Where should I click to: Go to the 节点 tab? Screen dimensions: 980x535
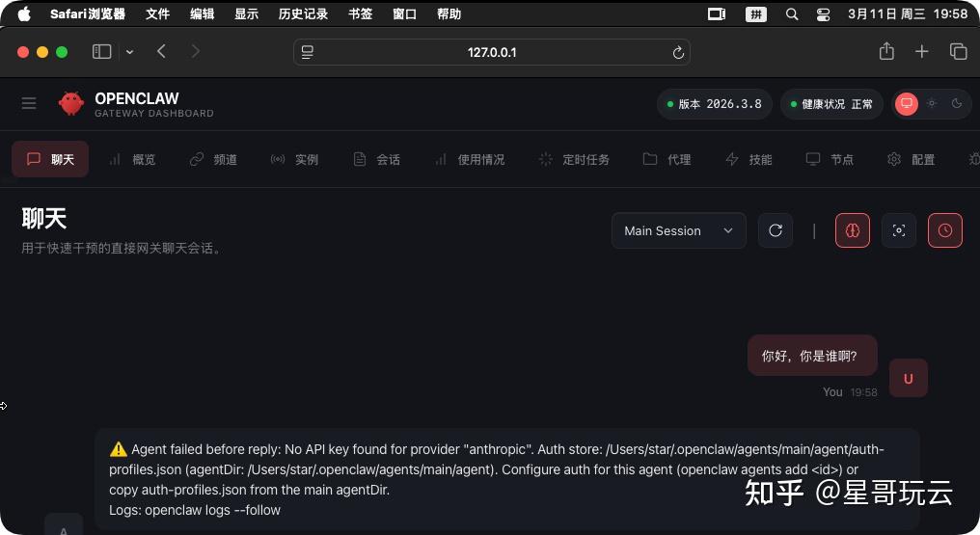pos(830,160)
